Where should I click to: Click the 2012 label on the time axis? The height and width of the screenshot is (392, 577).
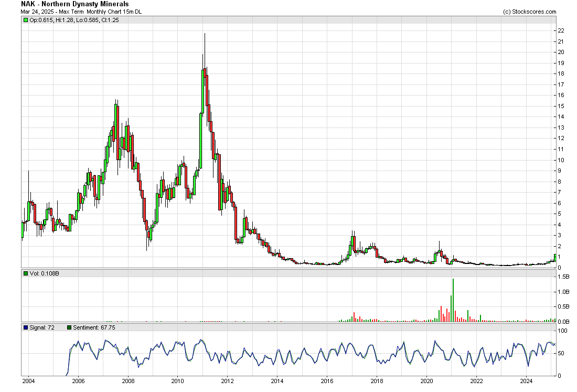pos(228,381)
